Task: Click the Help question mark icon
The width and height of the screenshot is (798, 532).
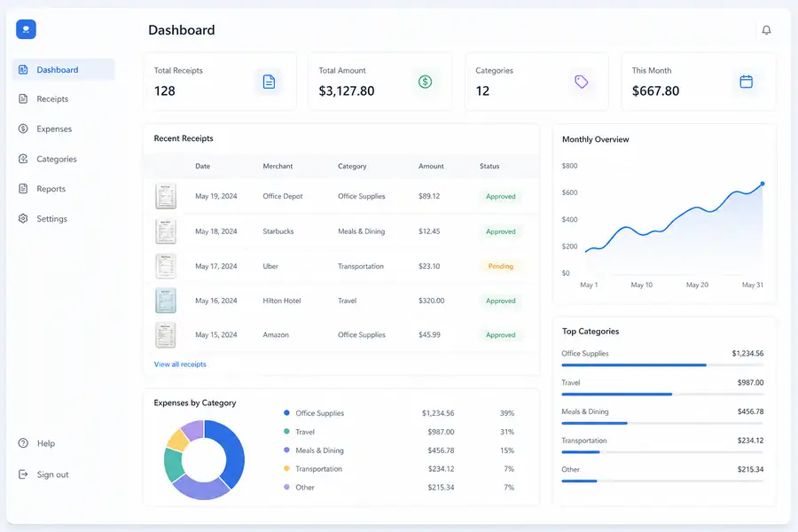Action: click(23, 443)
